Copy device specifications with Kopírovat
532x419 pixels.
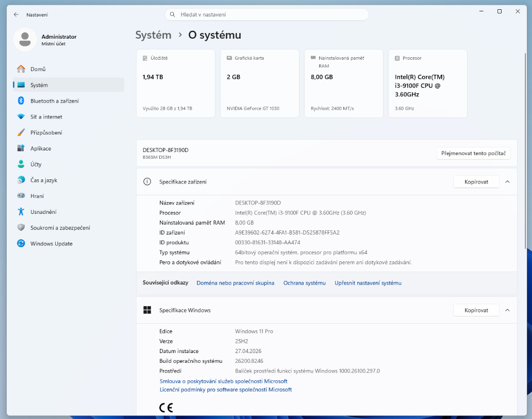click(x=476, y=182)
